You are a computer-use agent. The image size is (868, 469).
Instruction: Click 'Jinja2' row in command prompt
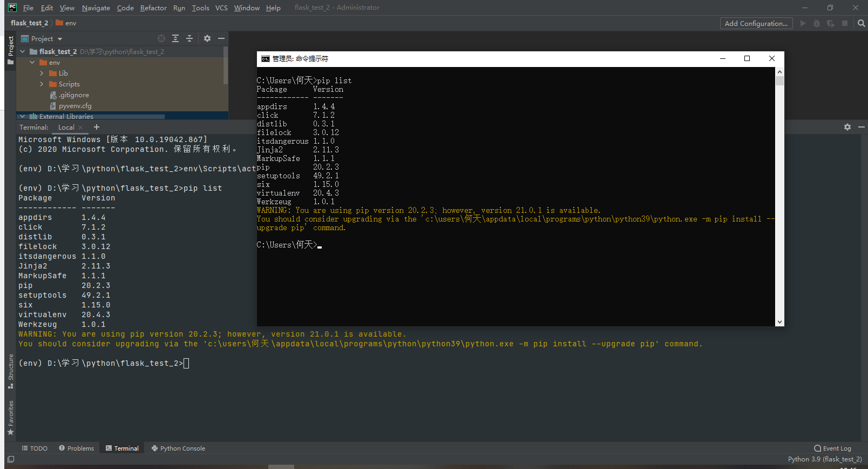[298, 150]
